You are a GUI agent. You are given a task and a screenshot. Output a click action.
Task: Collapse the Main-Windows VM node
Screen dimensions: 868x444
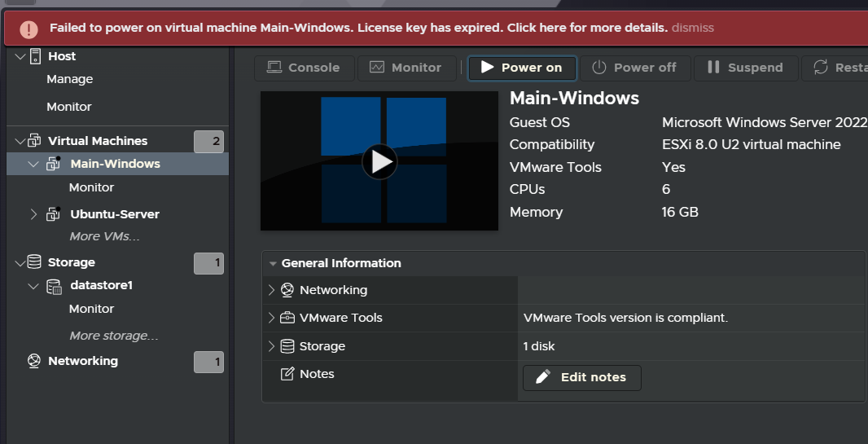(x=33, y=165)
